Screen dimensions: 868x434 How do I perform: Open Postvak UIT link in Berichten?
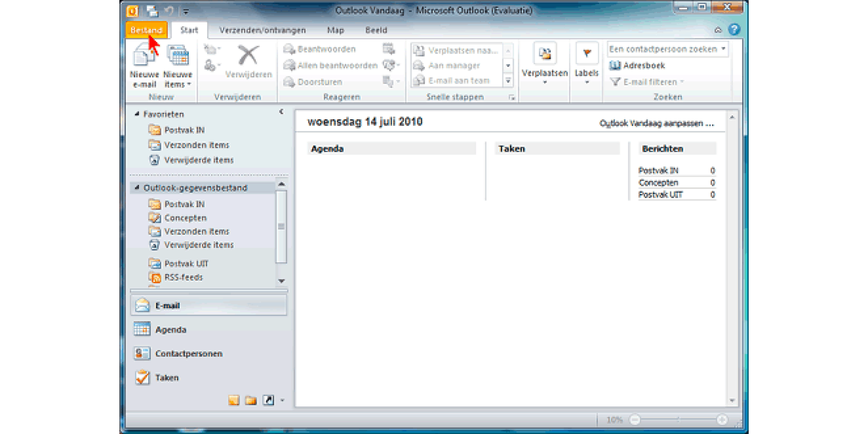pos(660,195)
